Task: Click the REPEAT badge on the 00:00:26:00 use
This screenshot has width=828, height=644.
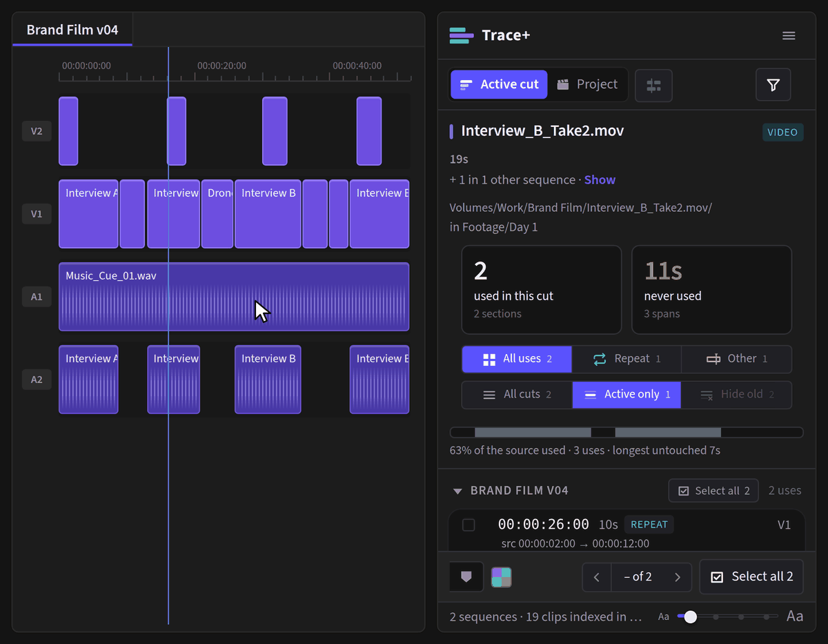Action: (x=649, y=525)
